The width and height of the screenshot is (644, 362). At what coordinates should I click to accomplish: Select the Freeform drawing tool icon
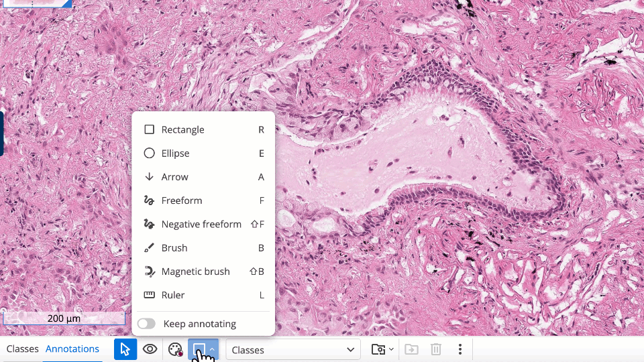tap(149, 200)
